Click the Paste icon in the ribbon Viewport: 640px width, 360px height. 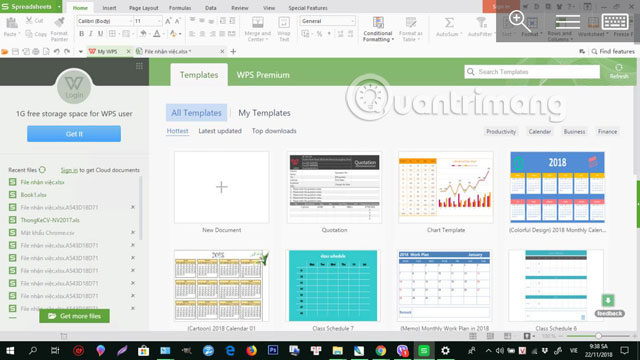[x=11, y=23]
